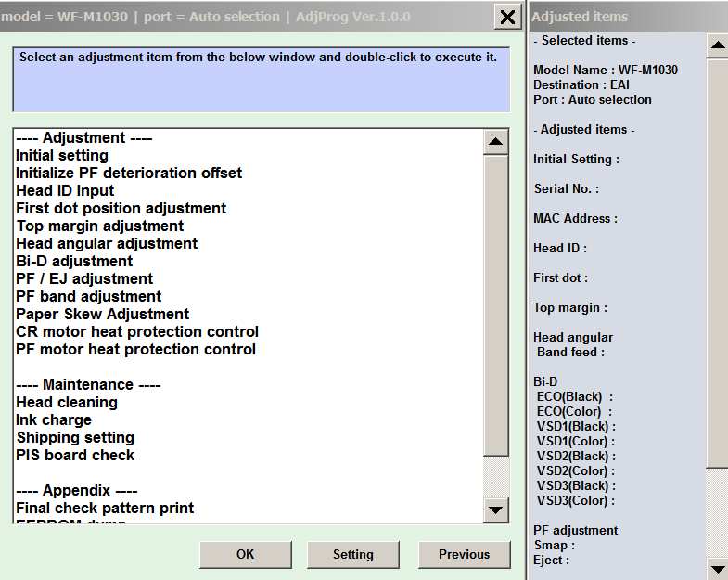Screen dimensions: 728x580
Task: Click Smap : status line
Action: click(x=555, y=546)
